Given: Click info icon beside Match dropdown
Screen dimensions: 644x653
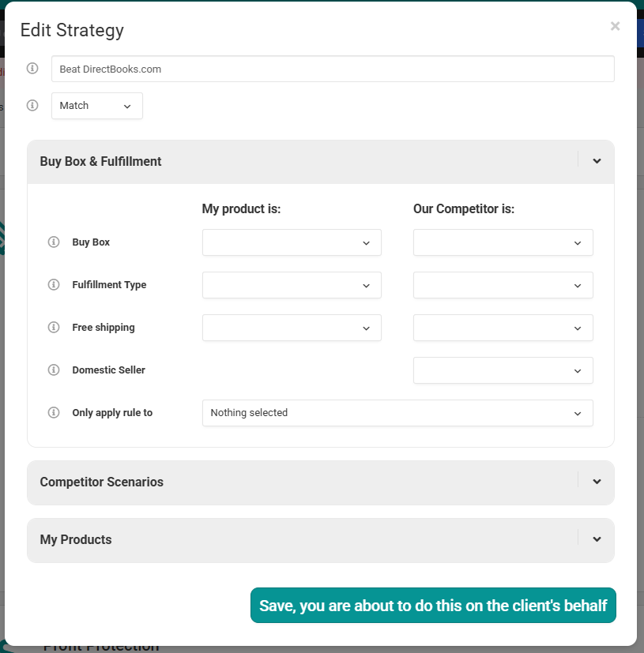Looking at the screenshot, I should [x=32, y=105].
